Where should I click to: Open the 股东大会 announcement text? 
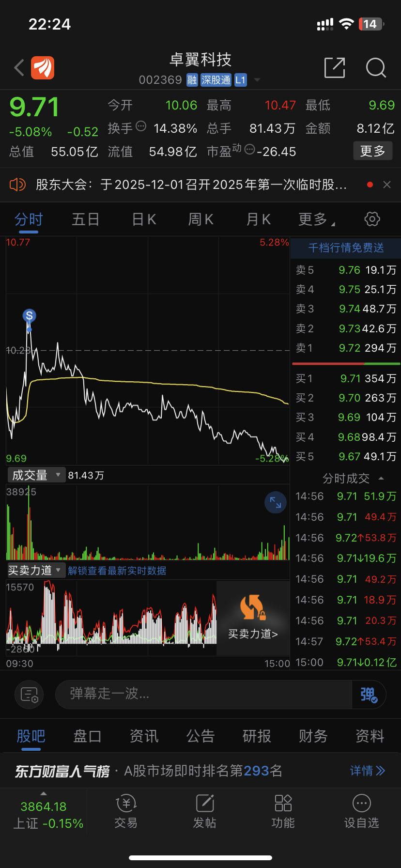(x=191, y=185)
